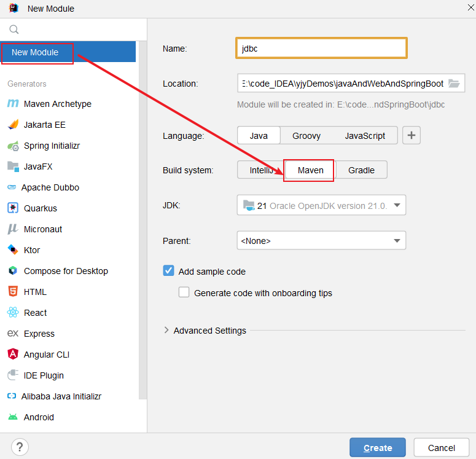Choose Gradle build system
476x459 pixels.
(x=361, y=170)
